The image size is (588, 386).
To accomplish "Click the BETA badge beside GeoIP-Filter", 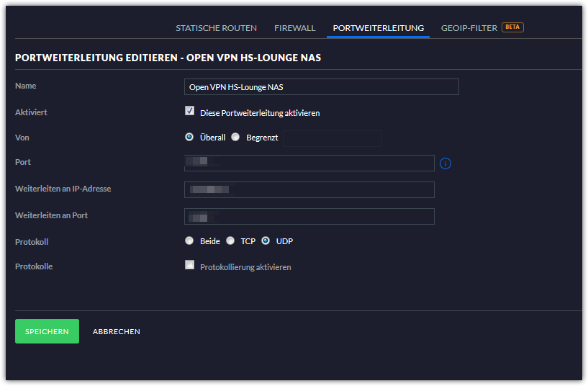I will (512, 27).
